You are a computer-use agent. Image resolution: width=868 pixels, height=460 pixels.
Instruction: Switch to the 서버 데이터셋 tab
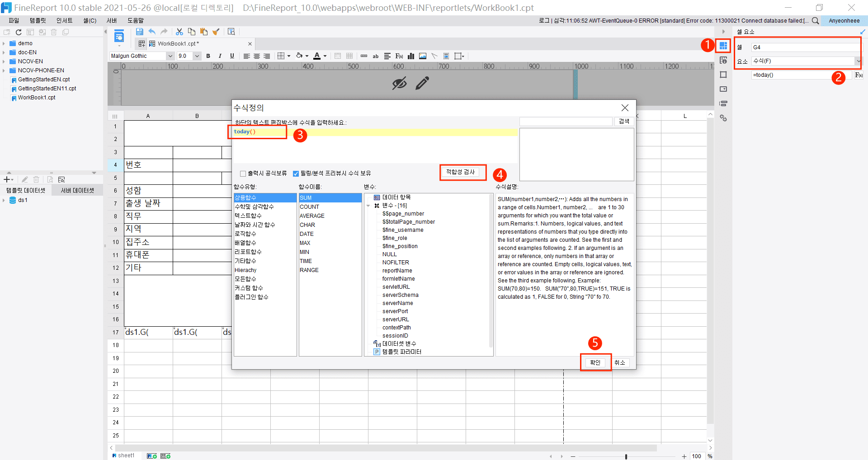(x=77, y=190)
